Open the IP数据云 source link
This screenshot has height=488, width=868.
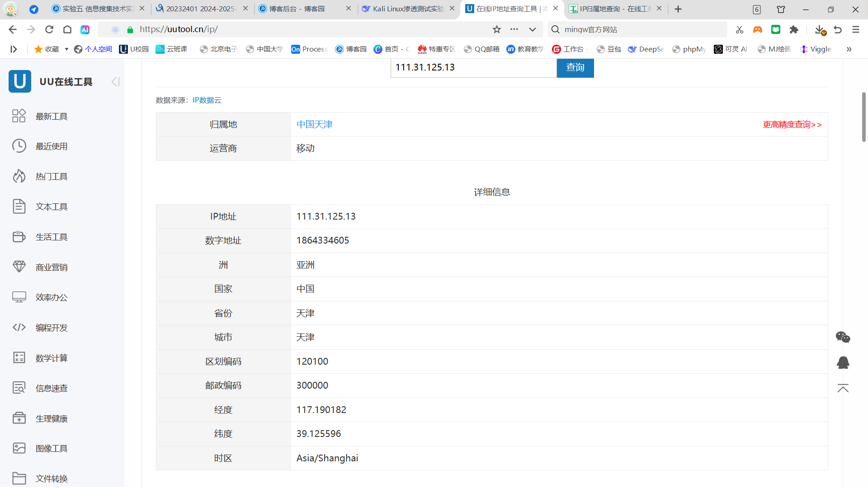tap(207, 100)
